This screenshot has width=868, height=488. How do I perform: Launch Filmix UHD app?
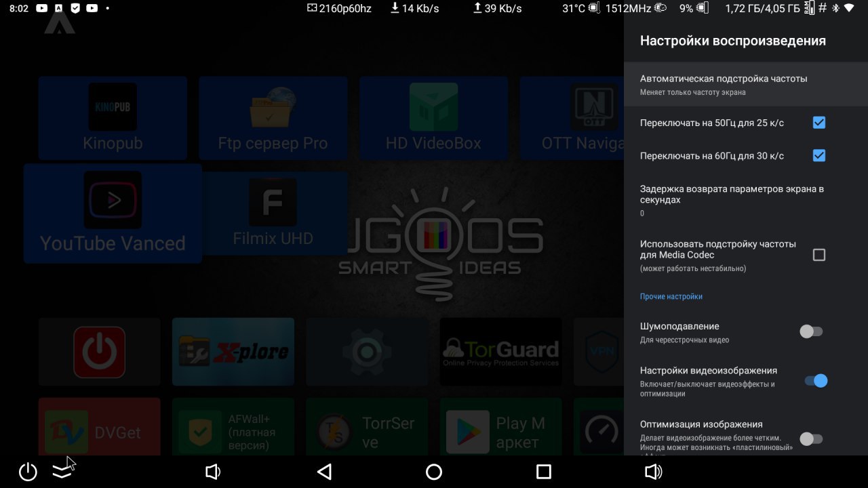tap(273, 213)
